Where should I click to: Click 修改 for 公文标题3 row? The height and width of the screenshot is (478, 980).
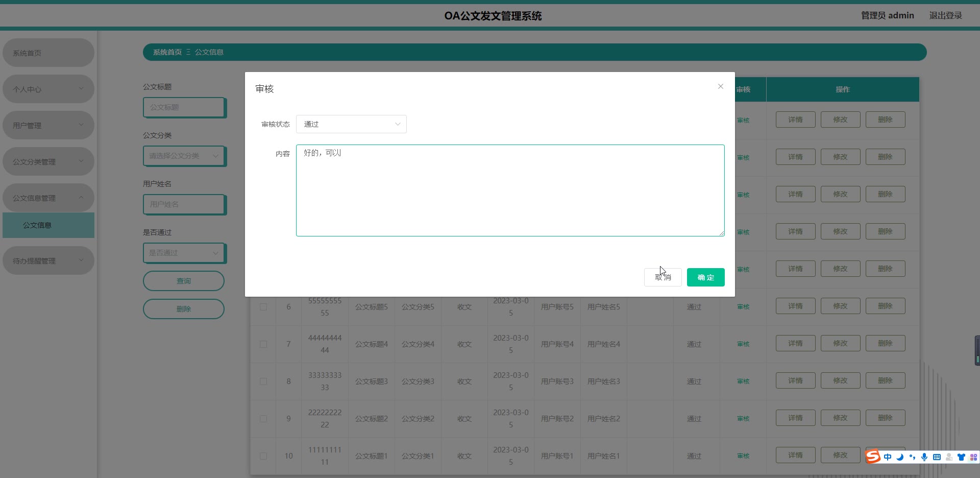(840, 380)
